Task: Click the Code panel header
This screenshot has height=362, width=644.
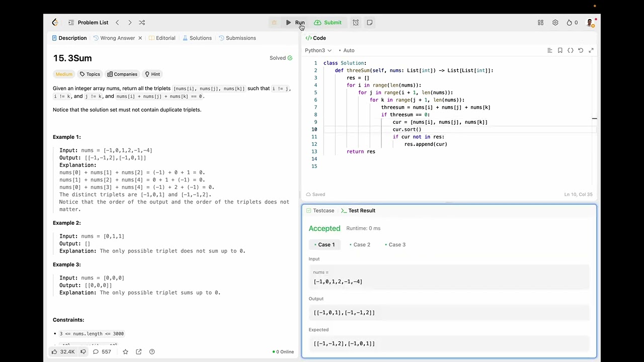Action: [x=315, y=38]
